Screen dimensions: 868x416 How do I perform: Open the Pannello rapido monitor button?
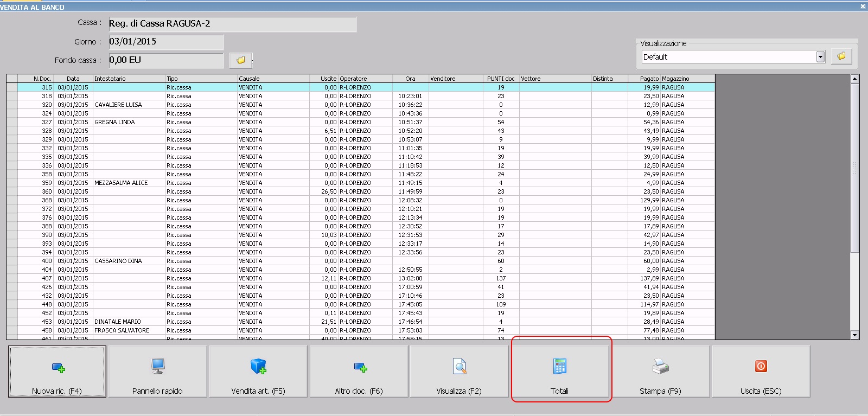click(x=157, y=372)
